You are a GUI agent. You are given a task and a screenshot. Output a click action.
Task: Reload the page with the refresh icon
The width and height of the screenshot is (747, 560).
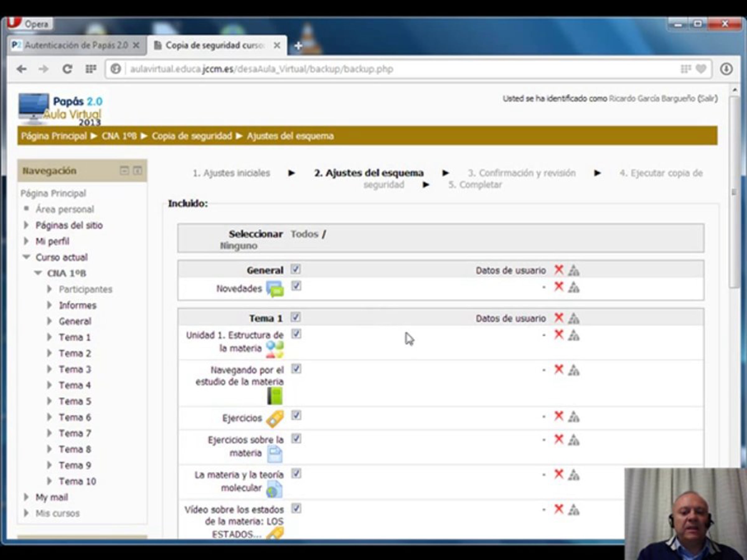(67, 69)
